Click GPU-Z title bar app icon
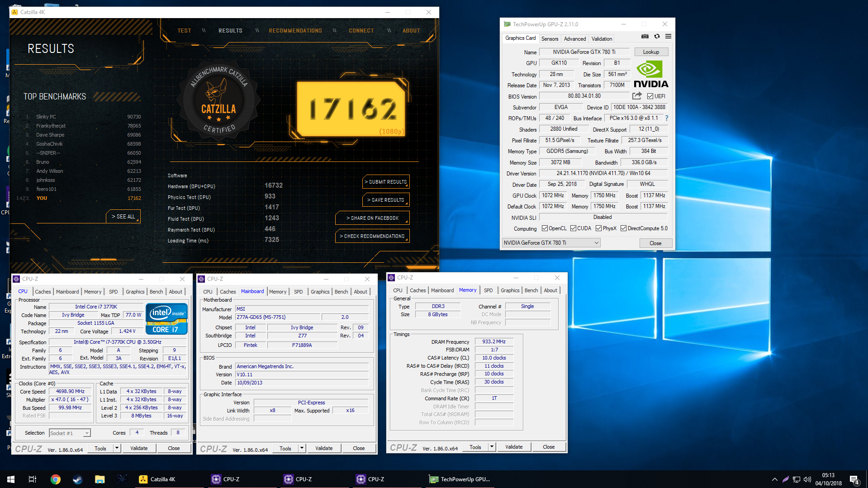868x488 pixels. 508,24
